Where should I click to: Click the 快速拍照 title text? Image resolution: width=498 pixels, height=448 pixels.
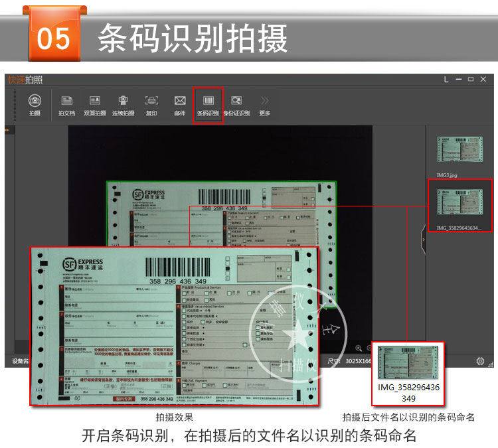coord(25,80)
